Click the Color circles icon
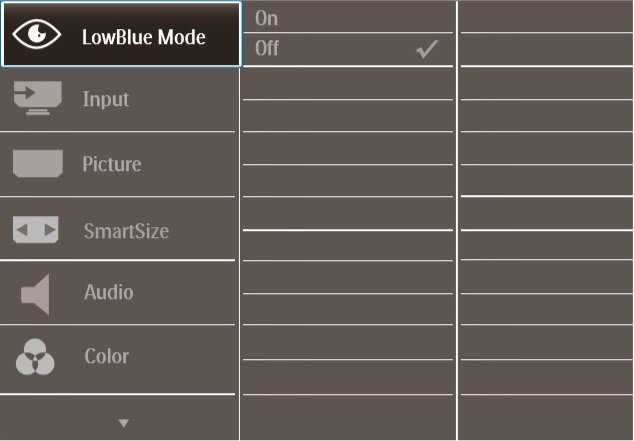The width and height of the screenshot is (634, 441). click(35, 357)
